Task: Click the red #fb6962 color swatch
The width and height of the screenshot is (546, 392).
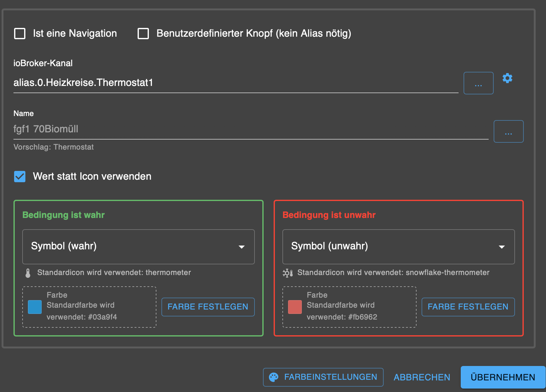Action: (x=295, y=307)
